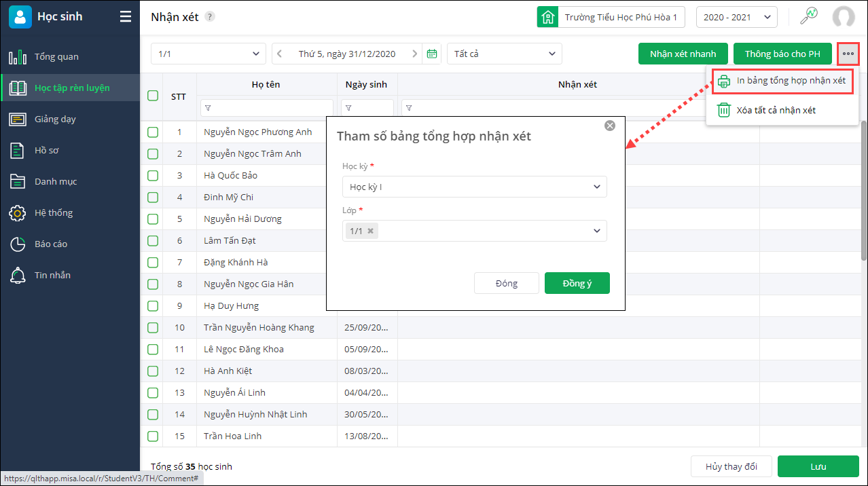Image resolution: width=868 pixels, height=486 pixels.
Task: Click the vertical scrollbar of student table
Action: [864, 190]
